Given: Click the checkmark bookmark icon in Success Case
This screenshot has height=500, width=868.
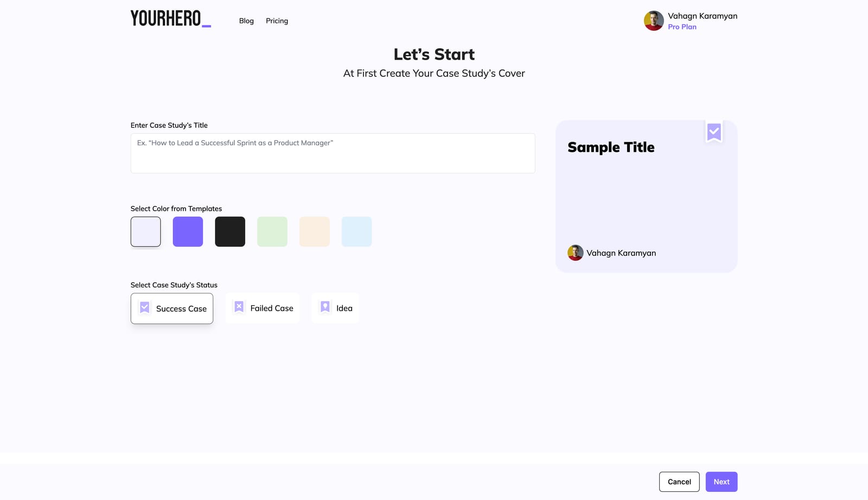Looking at the screenshot, I should pyautogui.click(x=144, y=307).
